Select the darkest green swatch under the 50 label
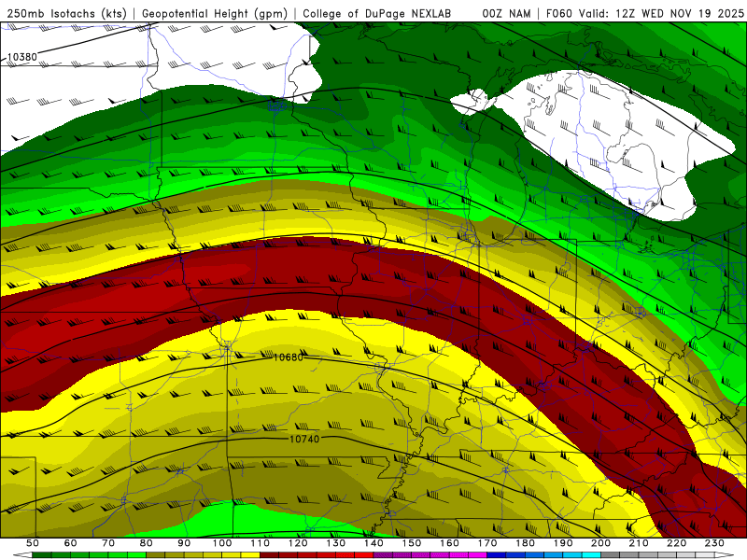 42,555
